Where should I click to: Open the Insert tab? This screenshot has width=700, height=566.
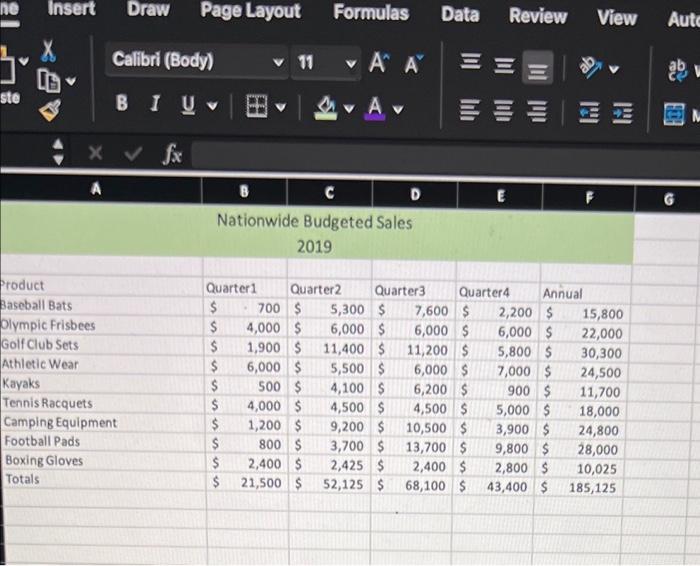pyautogui.click(x=71, y=8)
